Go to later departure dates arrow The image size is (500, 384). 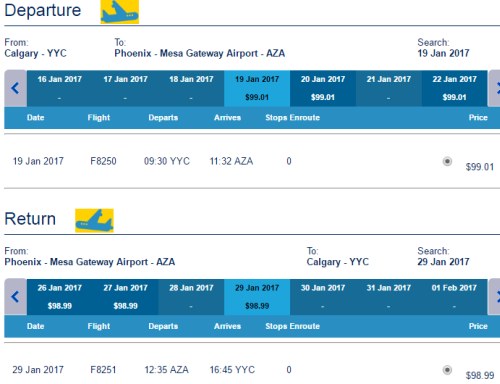(494, 88)
